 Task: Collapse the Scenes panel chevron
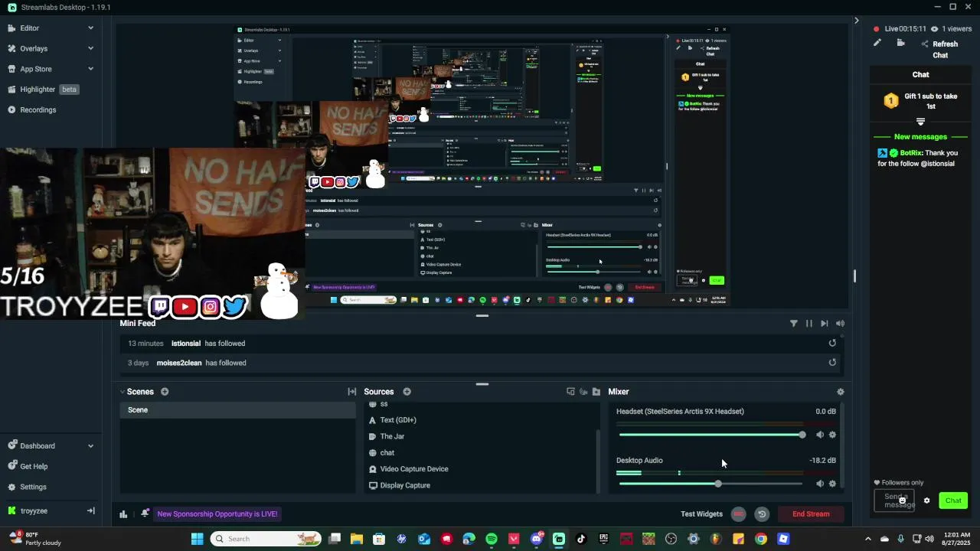[x=122, y=392]
